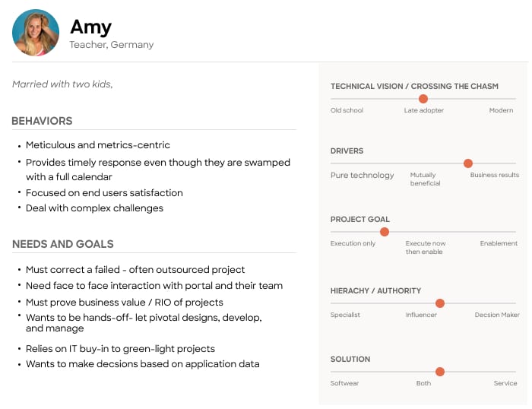The height and width of the screenshot is (409, 532).
Task: Click the Project Goal slider handle
Action: (385, 232)
